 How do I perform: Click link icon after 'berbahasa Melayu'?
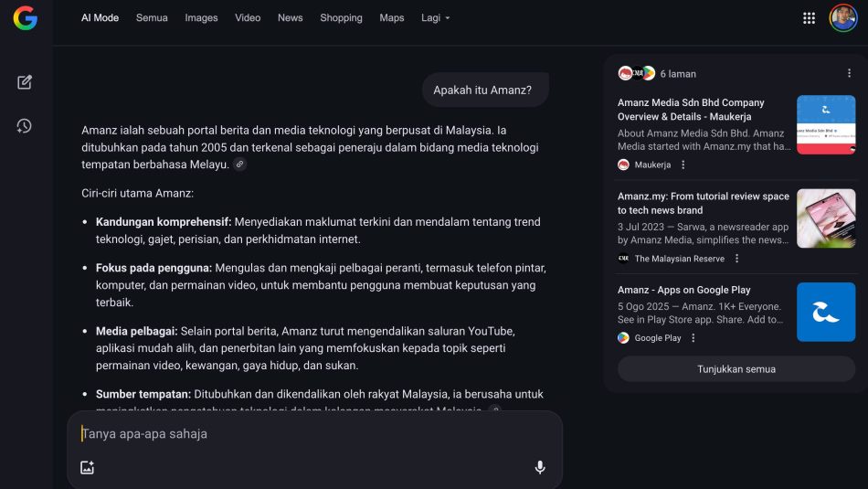click(239, 165)
